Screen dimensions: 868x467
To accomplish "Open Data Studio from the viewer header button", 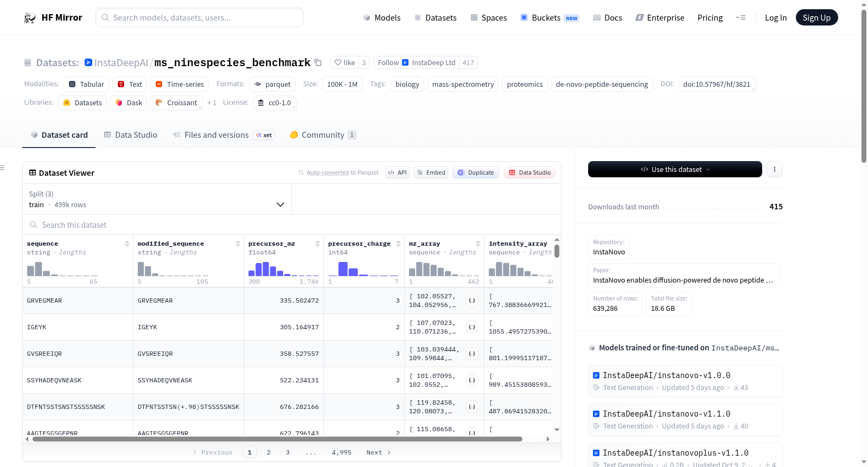I will pyautogui.click(x=529, y=172).
